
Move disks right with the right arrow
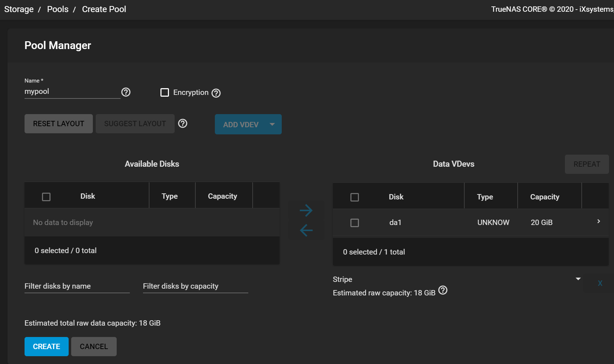306,210
